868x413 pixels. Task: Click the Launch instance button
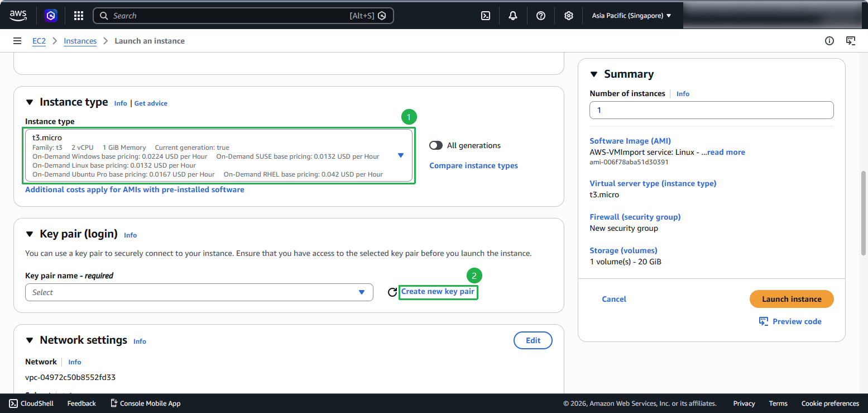(792, 299)
